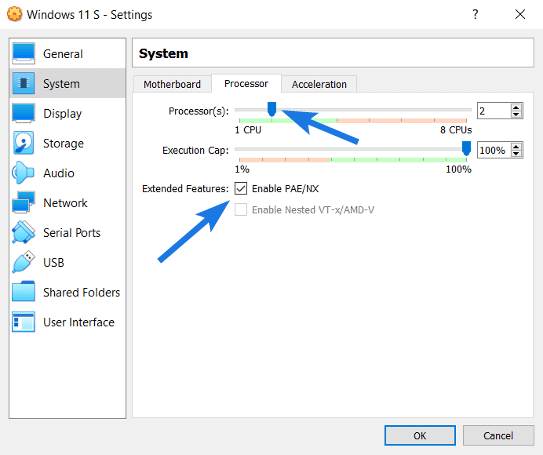Screen dimensions: 543x455
Task: Open Shared Folders settings label
Action: [81, 292]
